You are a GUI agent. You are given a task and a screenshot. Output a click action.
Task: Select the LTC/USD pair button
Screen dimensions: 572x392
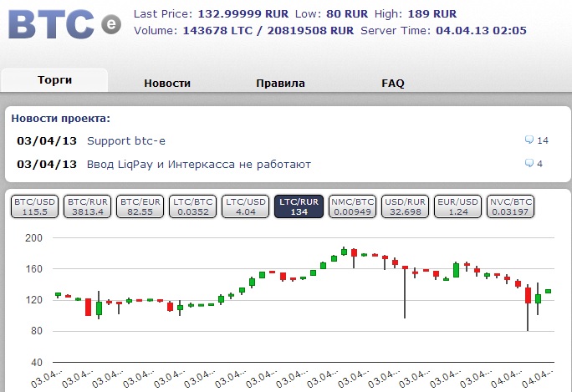tap(246, 206)
